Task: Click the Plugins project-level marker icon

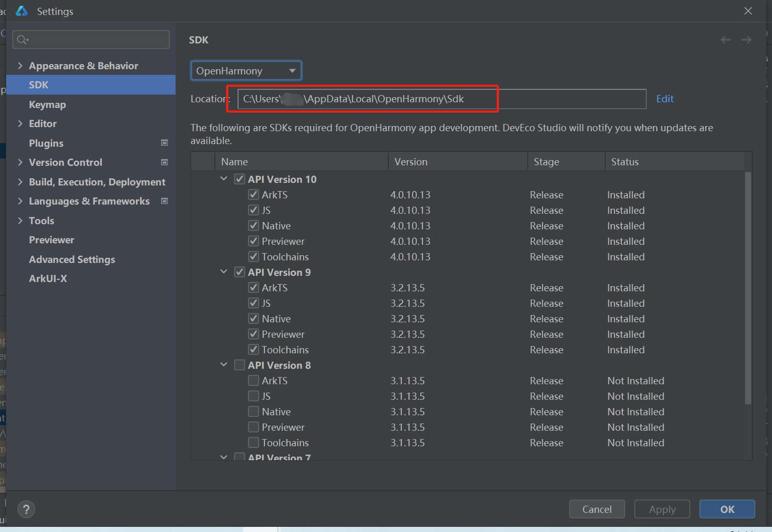Action: [x=165, y=143]
